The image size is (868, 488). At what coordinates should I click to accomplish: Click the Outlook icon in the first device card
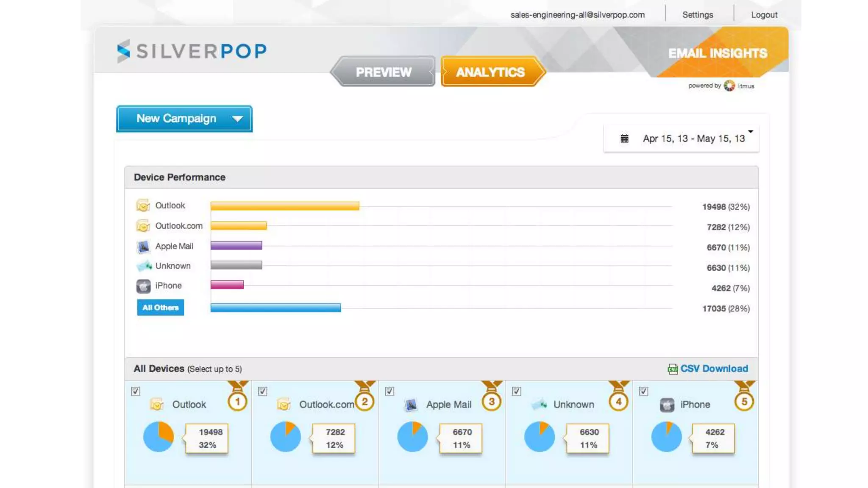point(157,405)
